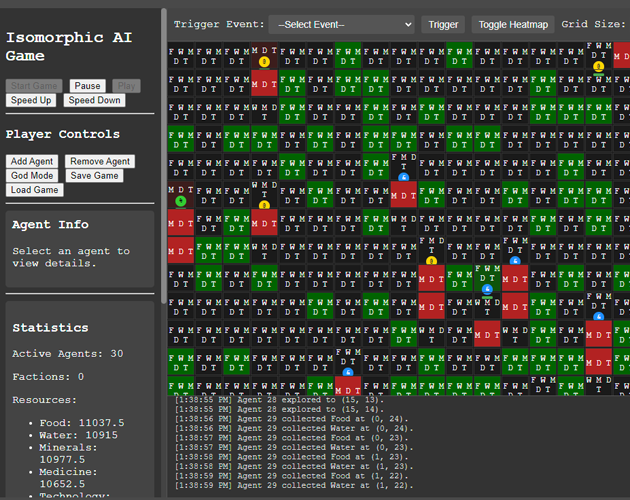Viewport: 630px width, 500px height.
Task: Click the 'Isomorphic AI Game' title
Action: pyautogui.click(x=69, y=47)
